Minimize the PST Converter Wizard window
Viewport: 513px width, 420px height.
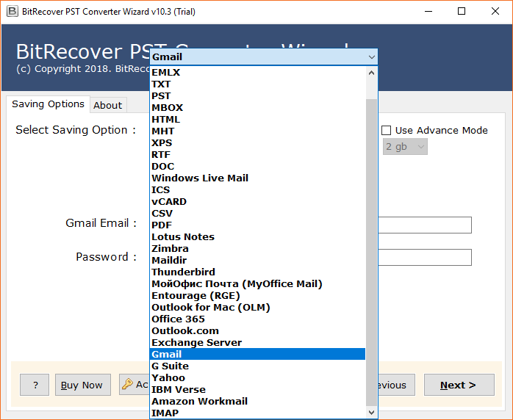coord(428,12)
